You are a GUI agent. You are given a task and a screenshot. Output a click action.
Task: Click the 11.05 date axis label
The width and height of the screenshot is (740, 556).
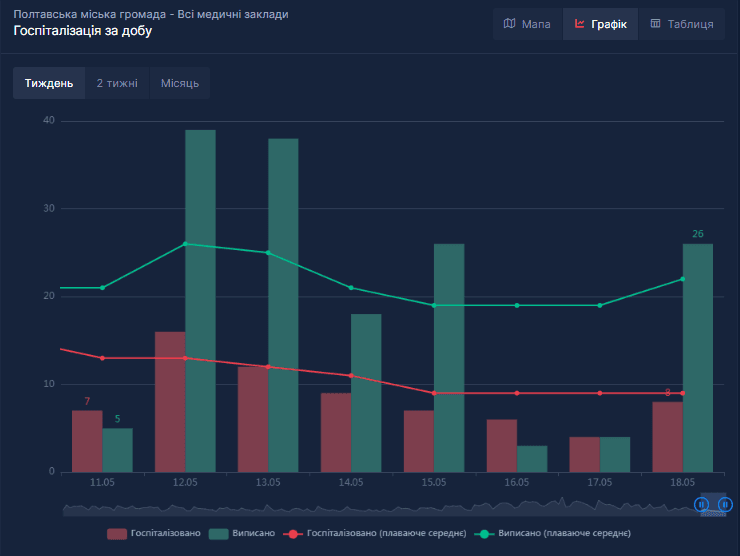pyautogui.click(x=102, y=482)
